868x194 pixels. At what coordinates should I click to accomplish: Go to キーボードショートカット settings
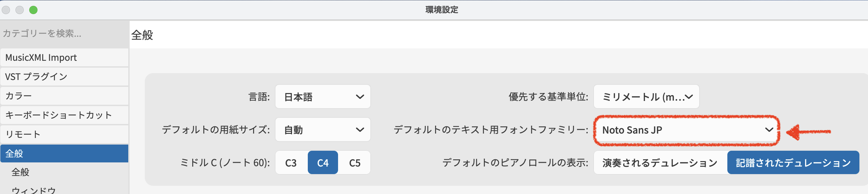click(x=64, y=115)
